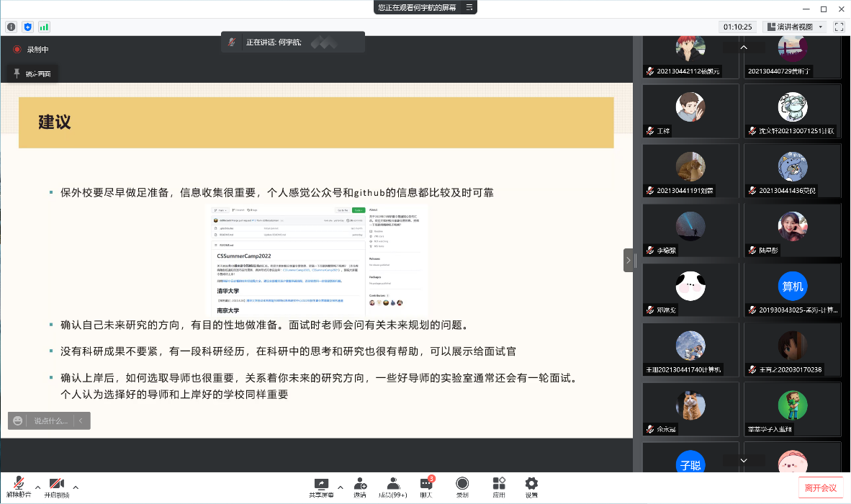Click the meeting info icon
The image size is (851, 504).
point(11,27)
